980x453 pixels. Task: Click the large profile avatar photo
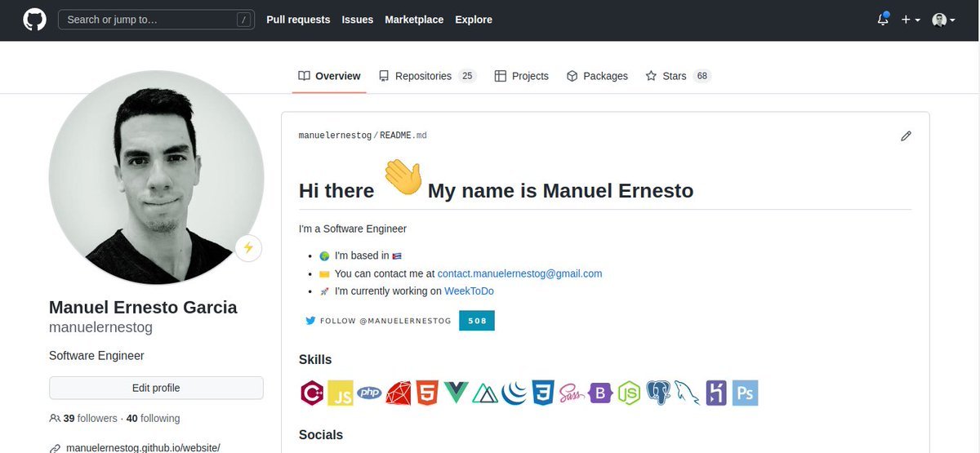[x=156, y=177]
